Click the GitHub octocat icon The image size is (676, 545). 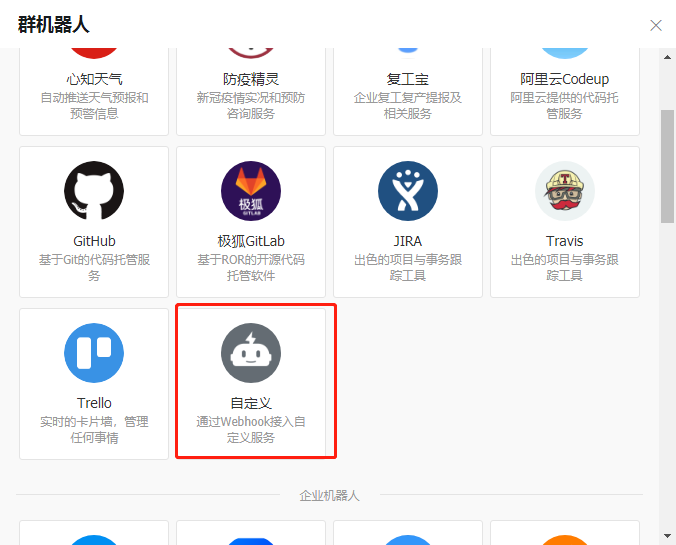(x=94, y=191)
